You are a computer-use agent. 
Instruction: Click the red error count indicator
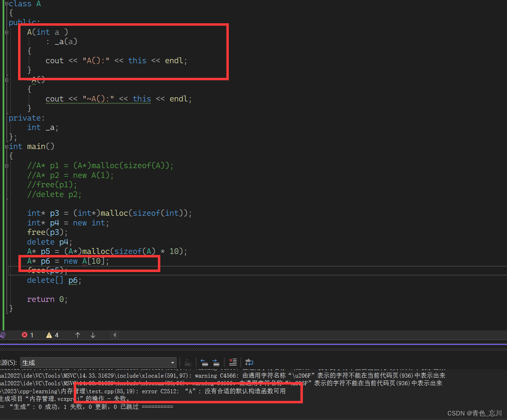(x=27, y=335)
